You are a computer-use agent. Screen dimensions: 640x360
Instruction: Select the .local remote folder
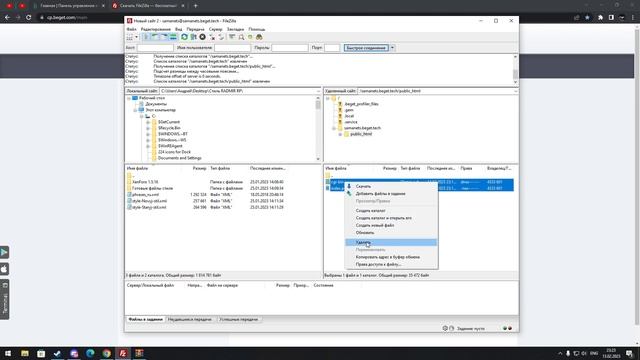[349, 116]
